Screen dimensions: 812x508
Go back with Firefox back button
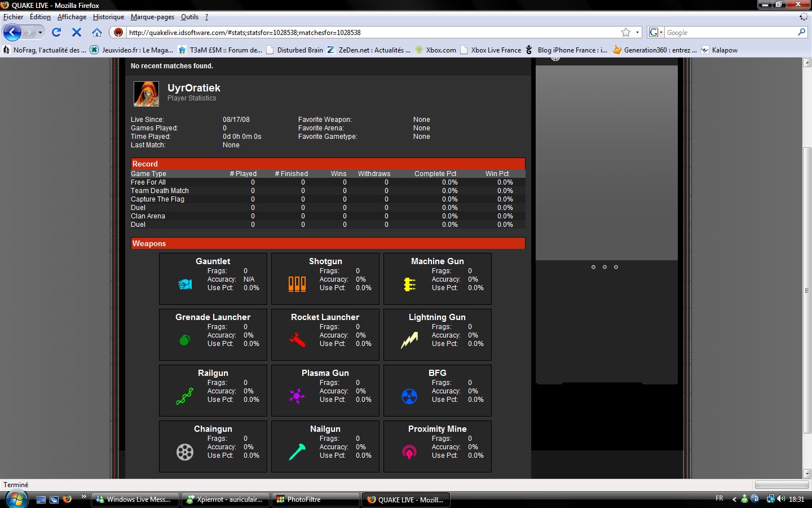click(x=12, y=32)
